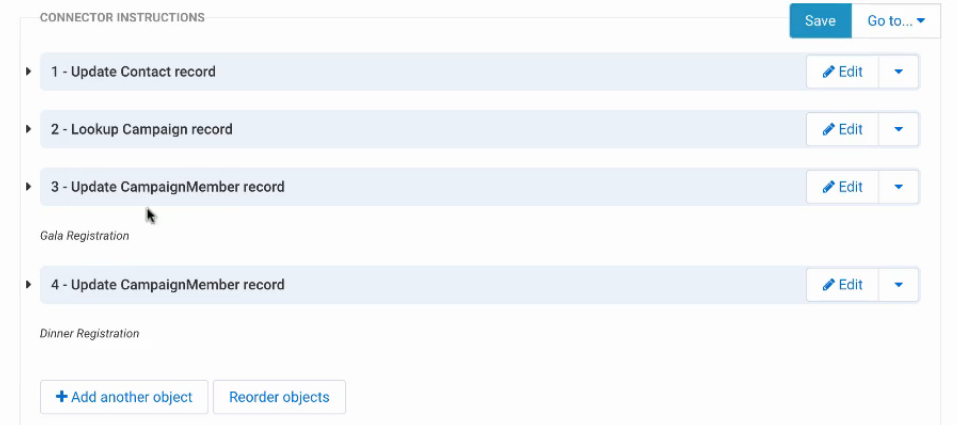Open dropdown arrow beside Lookup Campaign Edit
Image resolution: width=957 pixels, height=425 pixels.
(x=898, y=129)
